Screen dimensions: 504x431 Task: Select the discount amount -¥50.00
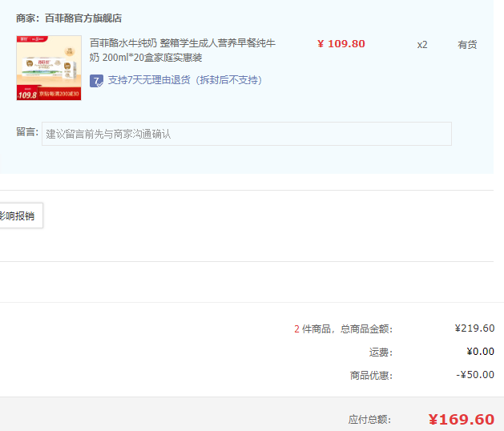click(x=475, y=374)
